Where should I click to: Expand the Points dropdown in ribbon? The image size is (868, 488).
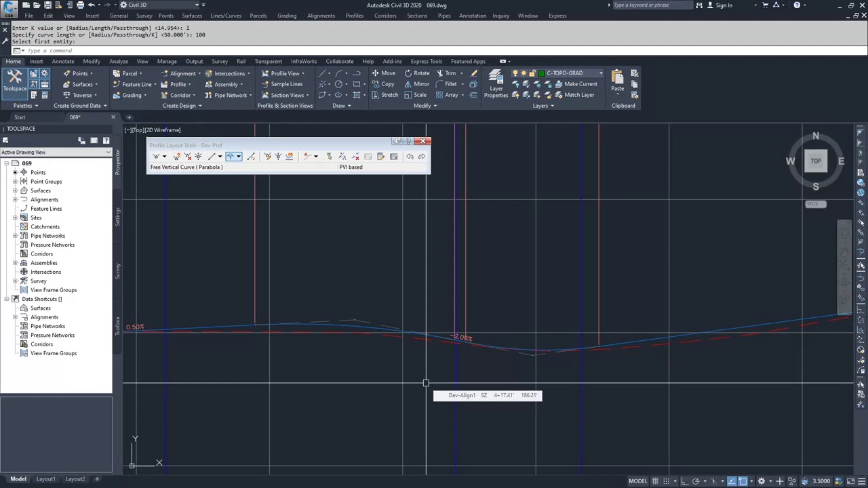pyautogui.click(x=91, y=73)
